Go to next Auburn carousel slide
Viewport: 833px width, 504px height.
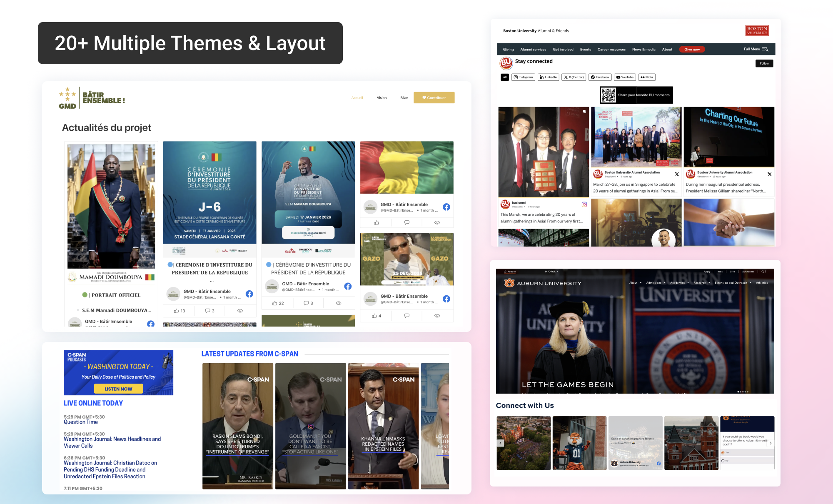click(x=771, y=443)
